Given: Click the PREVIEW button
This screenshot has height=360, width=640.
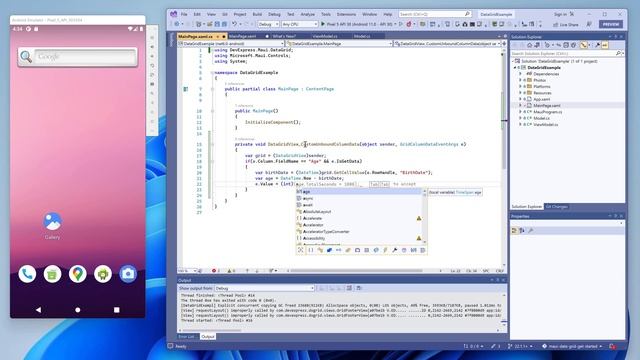Looking at the screenshot, I should [x=611, y=24].
